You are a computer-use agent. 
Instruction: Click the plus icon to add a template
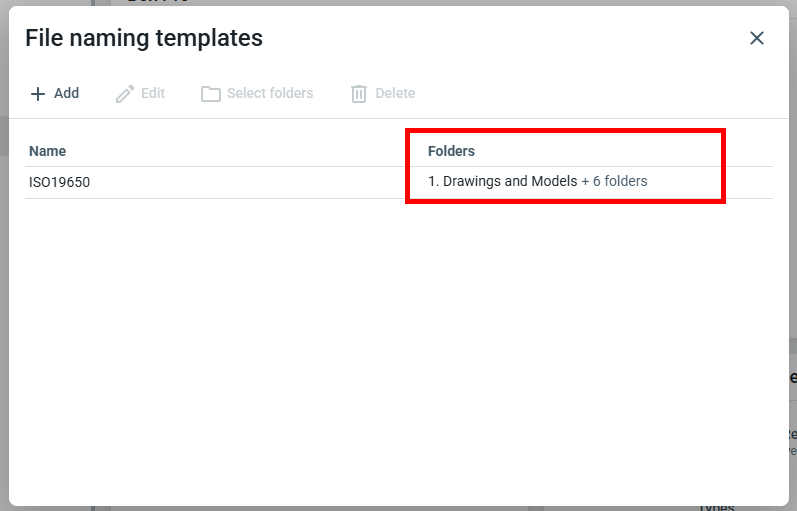tap(38, 94)
